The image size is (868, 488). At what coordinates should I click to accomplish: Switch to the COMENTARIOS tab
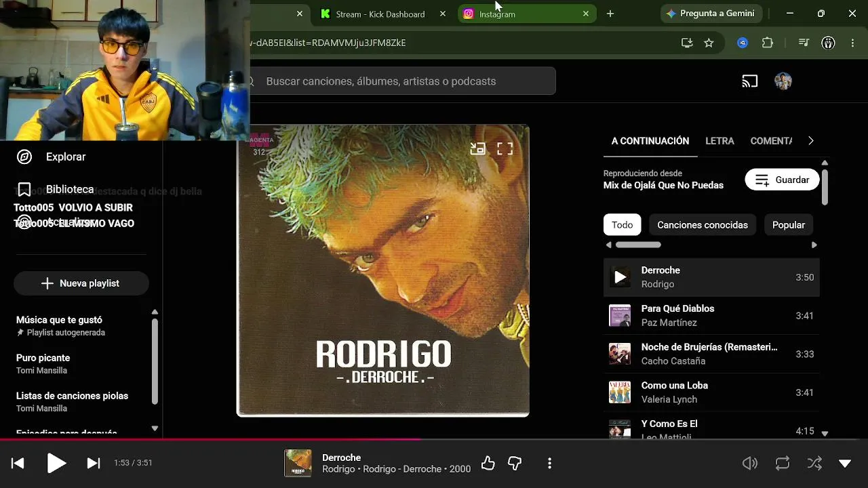coord(771,141)
